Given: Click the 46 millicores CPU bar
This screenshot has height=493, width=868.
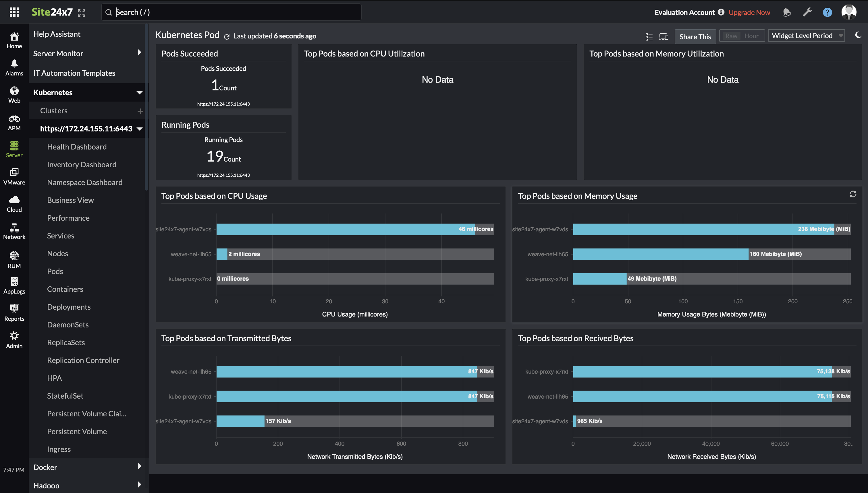Looking at the screenshot, I should coord(346,229).
